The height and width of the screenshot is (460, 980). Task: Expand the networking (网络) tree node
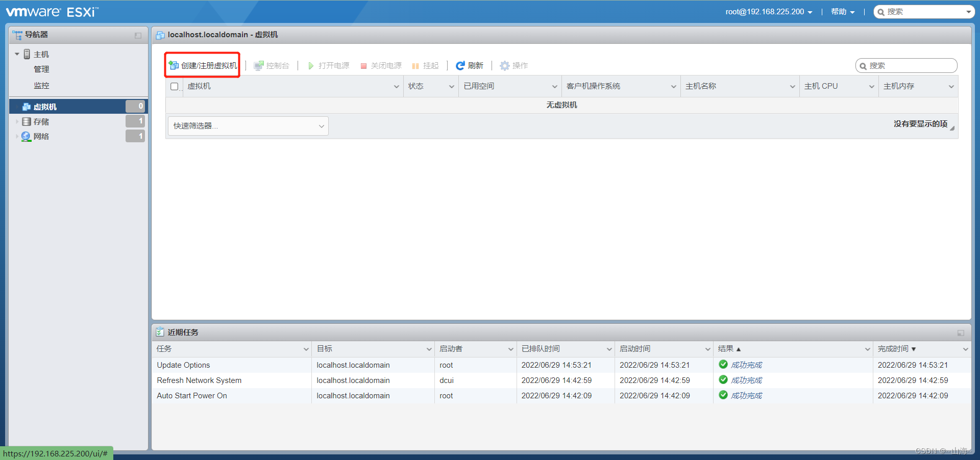click(x=17, y=136)
